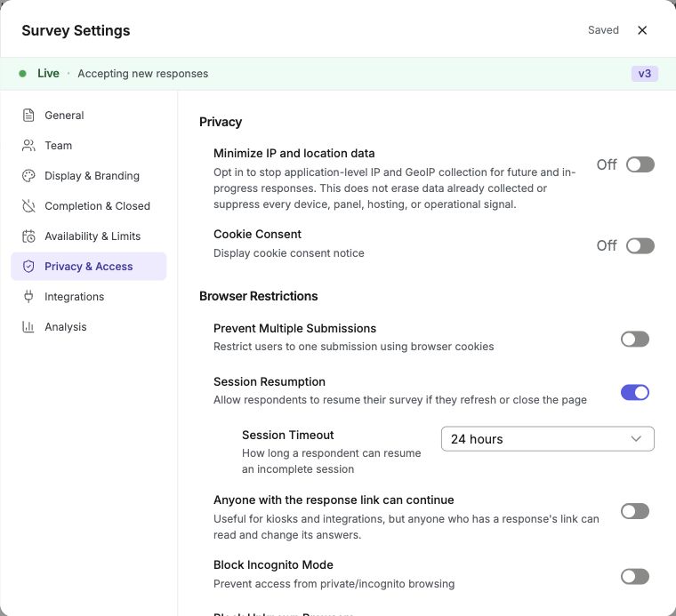Screen dimensions: 676x616
Task: Click the Team people icon
Action: pyautogui.click(x=28, y=146)
